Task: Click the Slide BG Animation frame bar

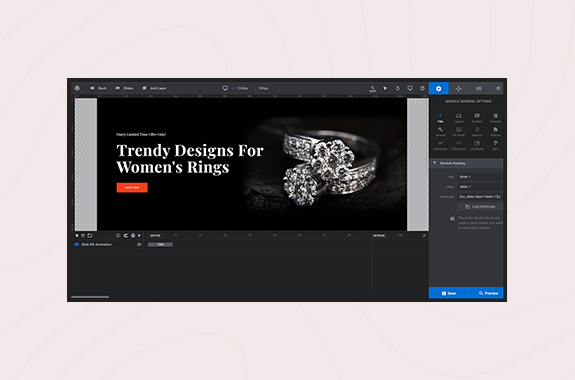Action: pos(160,244)
